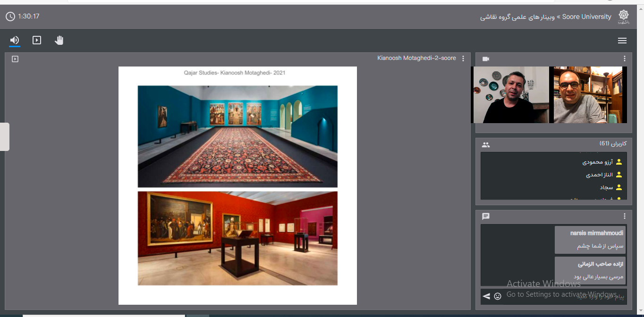Screen dimensions: 644x317
Task: Select the left webcam video with wall plates
Action: click(x=511, y=95)
